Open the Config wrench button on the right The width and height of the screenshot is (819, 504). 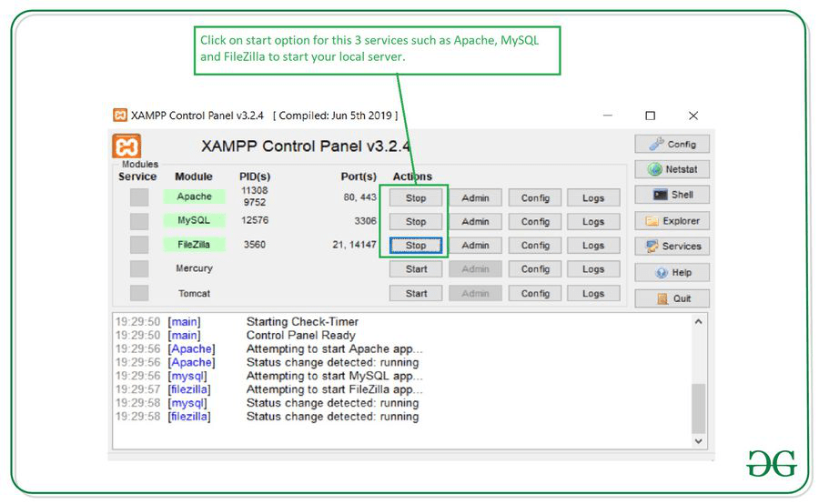coord(672,144)
